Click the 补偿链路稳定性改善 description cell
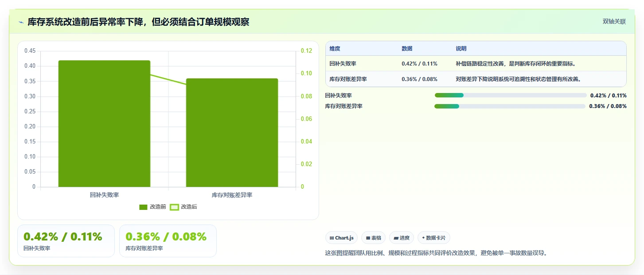644x275 pixels. (515, 64)
